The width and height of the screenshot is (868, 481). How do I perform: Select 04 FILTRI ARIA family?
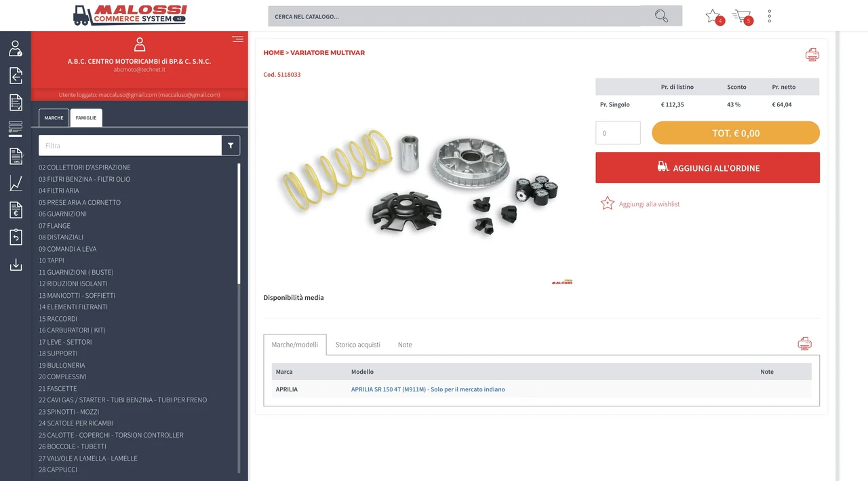click(59, 191)
